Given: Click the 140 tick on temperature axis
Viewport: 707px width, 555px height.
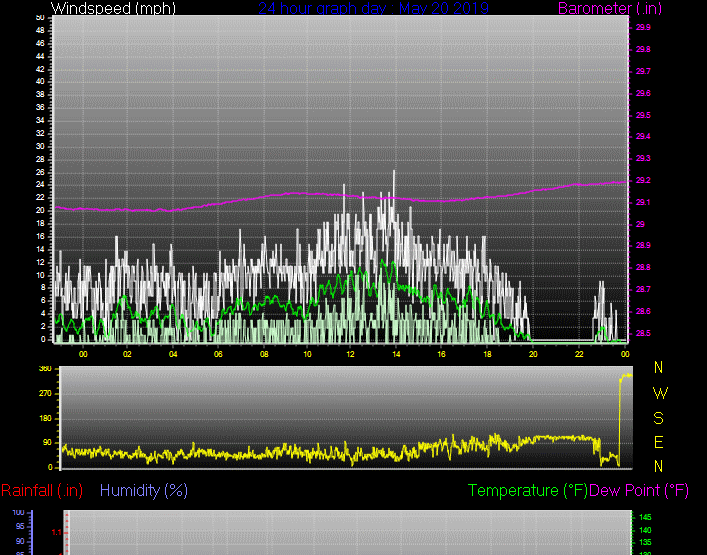Looking at the screenshot, I should [646, 530].
